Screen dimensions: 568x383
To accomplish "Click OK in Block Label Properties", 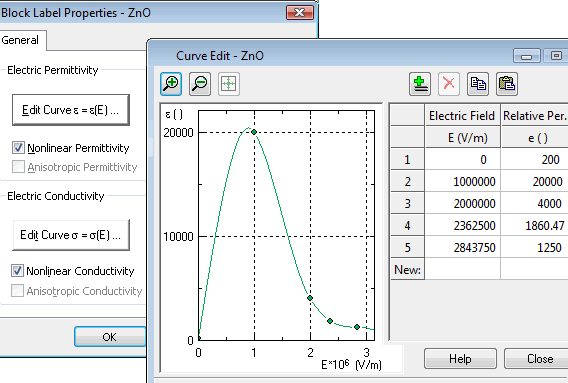I will coord(110,337).
